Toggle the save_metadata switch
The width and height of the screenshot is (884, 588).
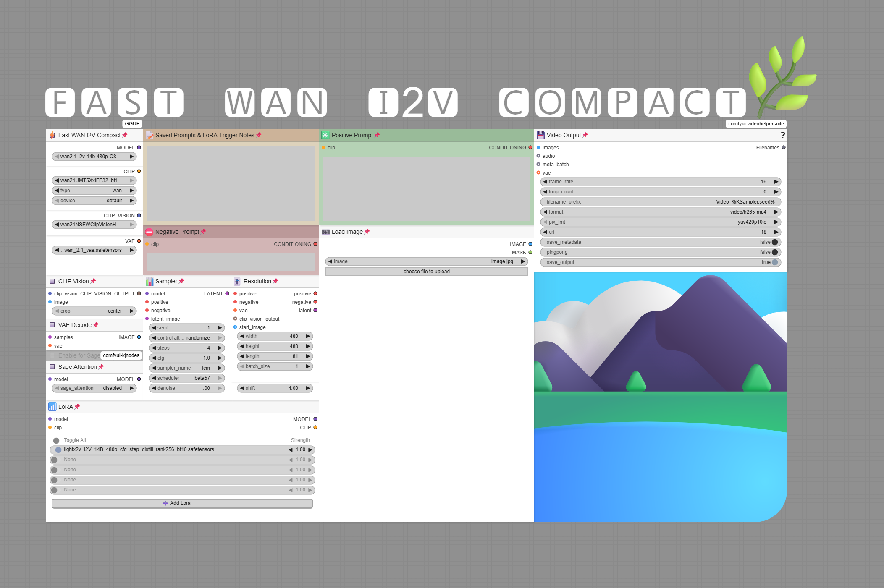[774, 242]
